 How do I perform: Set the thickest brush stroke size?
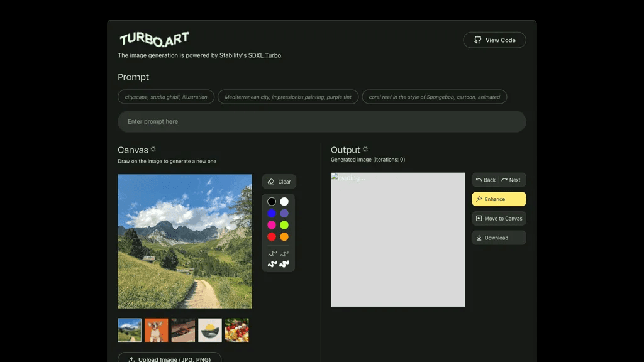[284, 265]
